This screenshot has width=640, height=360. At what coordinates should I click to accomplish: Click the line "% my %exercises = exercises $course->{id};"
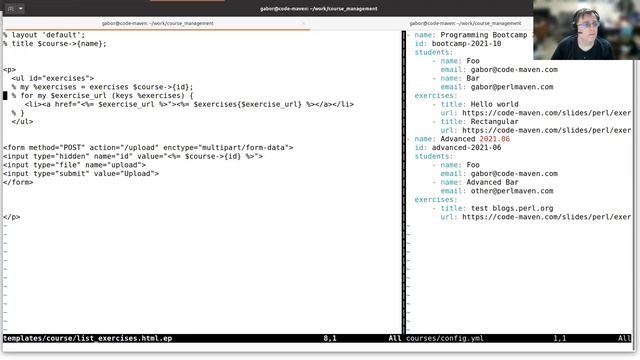coord(102,87)
